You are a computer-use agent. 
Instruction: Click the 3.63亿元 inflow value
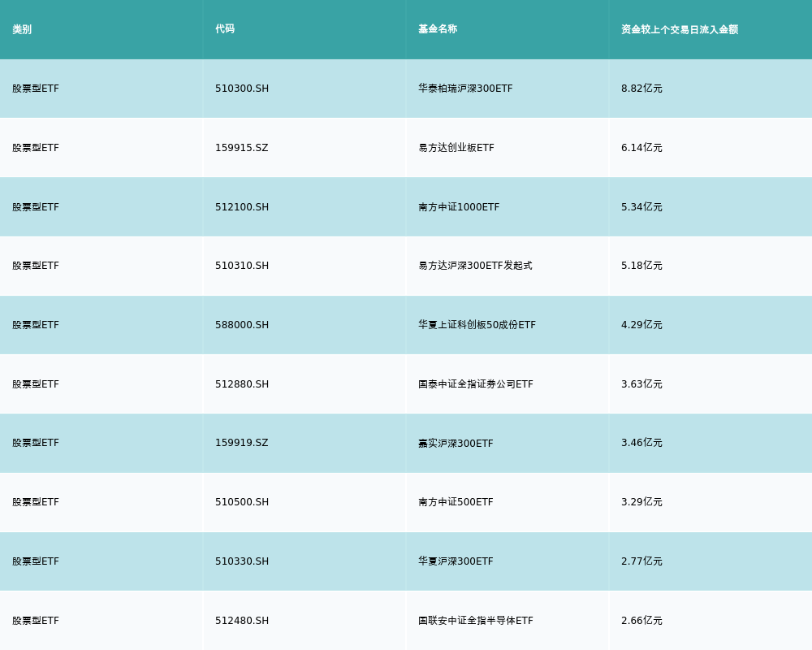tap(641, 384)
